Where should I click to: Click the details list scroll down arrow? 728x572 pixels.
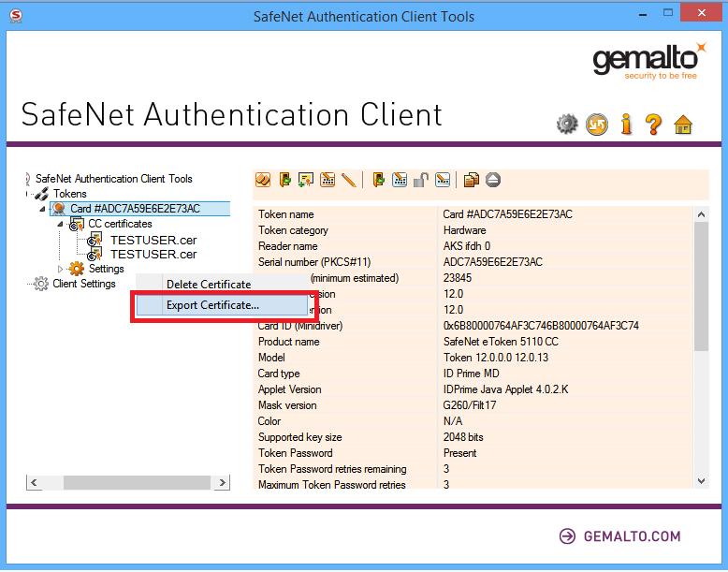coord(701,480)
